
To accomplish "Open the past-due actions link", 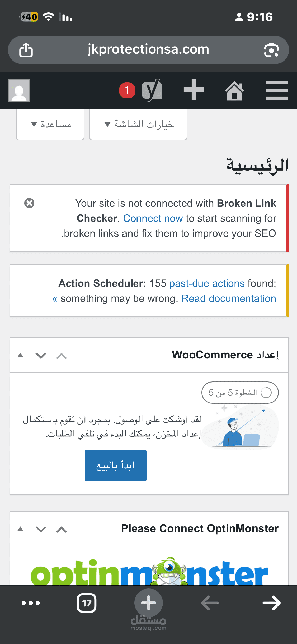I will pyautogui.click(x=207, y=283).
